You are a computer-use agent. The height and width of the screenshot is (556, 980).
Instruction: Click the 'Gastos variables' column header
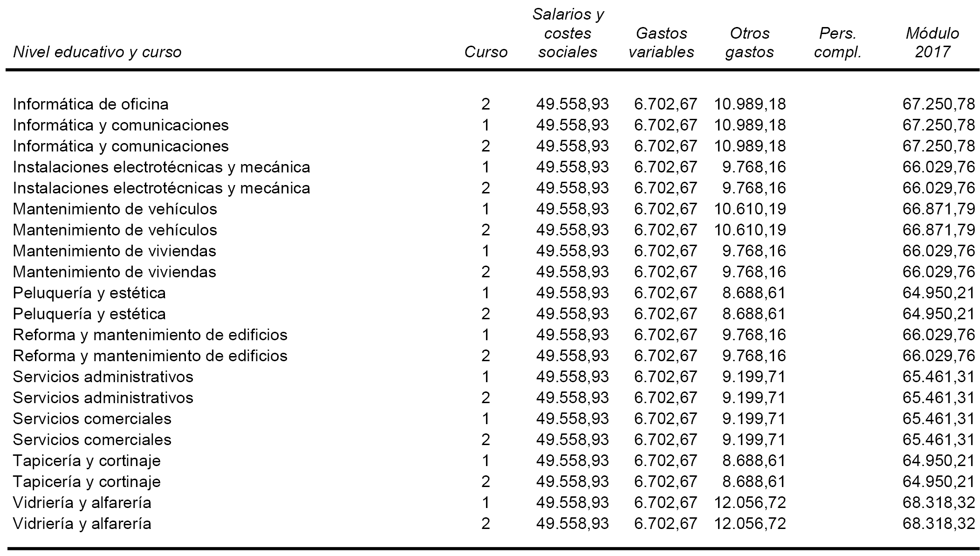click(x=661, y=42)
